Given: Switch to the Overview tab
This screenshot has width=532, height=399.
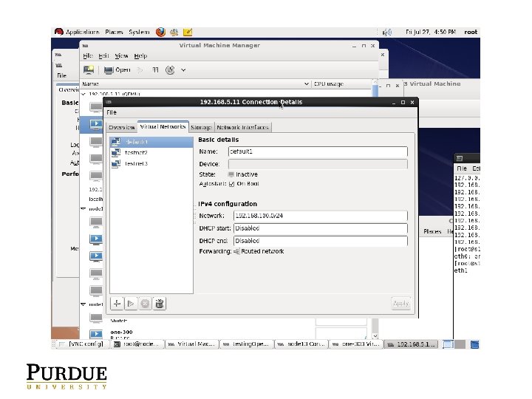Looking at the screenshot, I should click(122, 127).
